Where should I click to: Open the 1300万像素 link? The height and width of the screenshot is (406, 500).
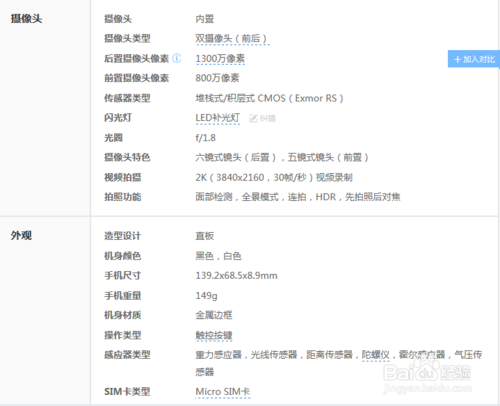pyautogui.click(x=220, y=59)
